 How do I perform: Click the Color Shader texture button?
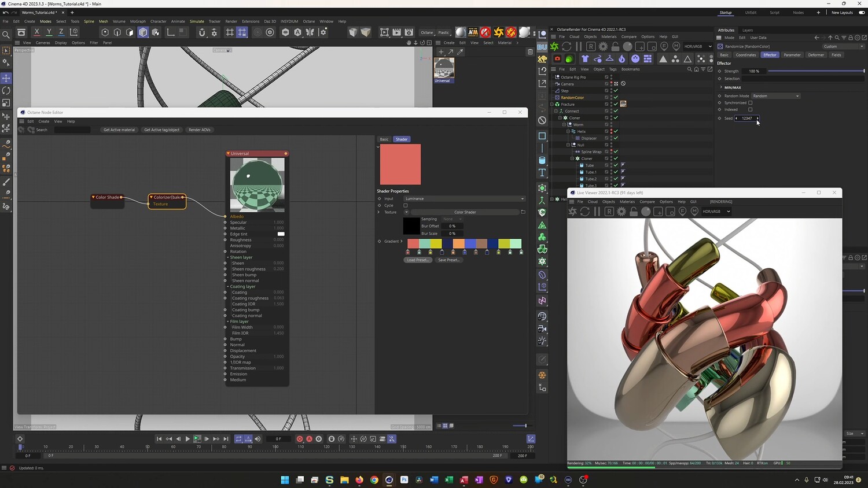465,212
